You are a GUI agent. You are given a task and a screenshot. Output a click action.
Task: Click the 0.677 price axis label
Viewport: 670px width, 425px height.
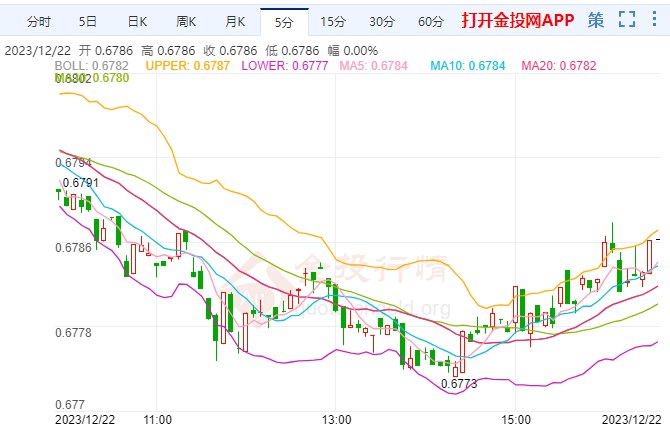[x=70, y=404]
